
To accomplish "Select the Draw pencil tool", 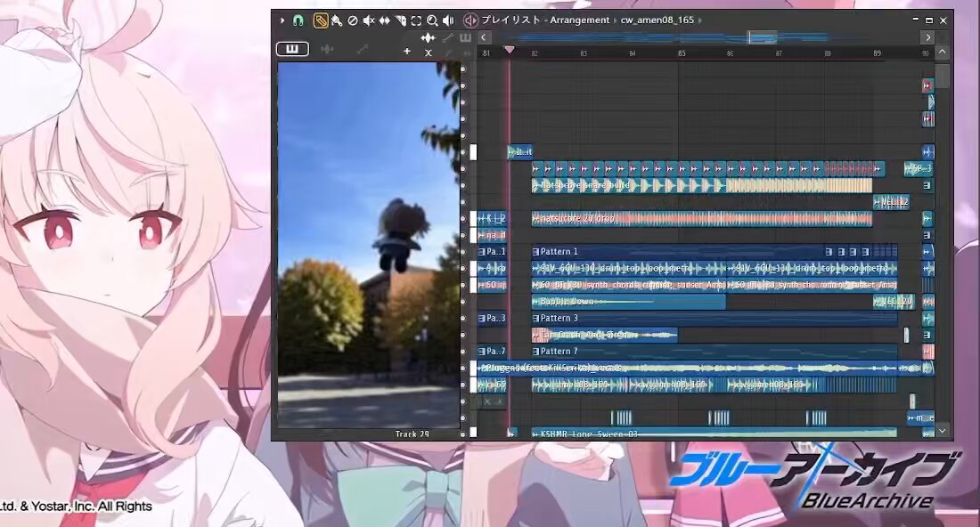I will pos(320,20).
